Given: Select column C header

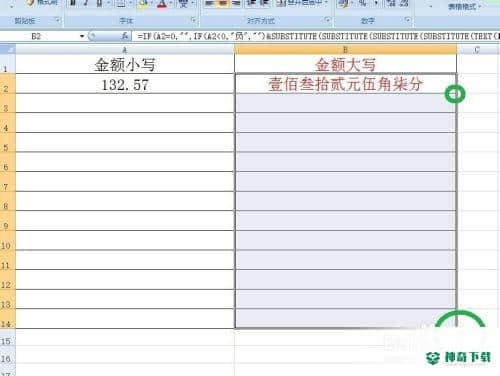Looking at the screenshot, I should pyautogui.click(x=478, y=50).
